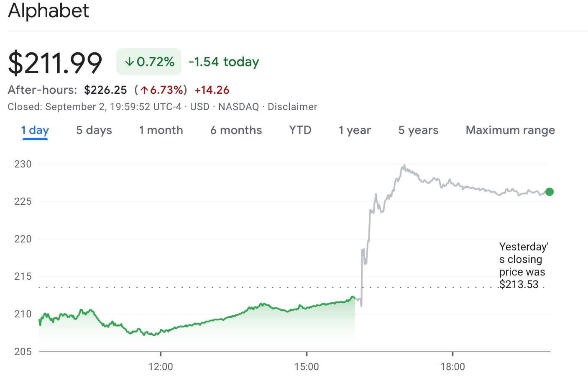The width and height of the screenshot is (588, 376).
Task: Select the YTD time range
Action: tap(300, 130)
